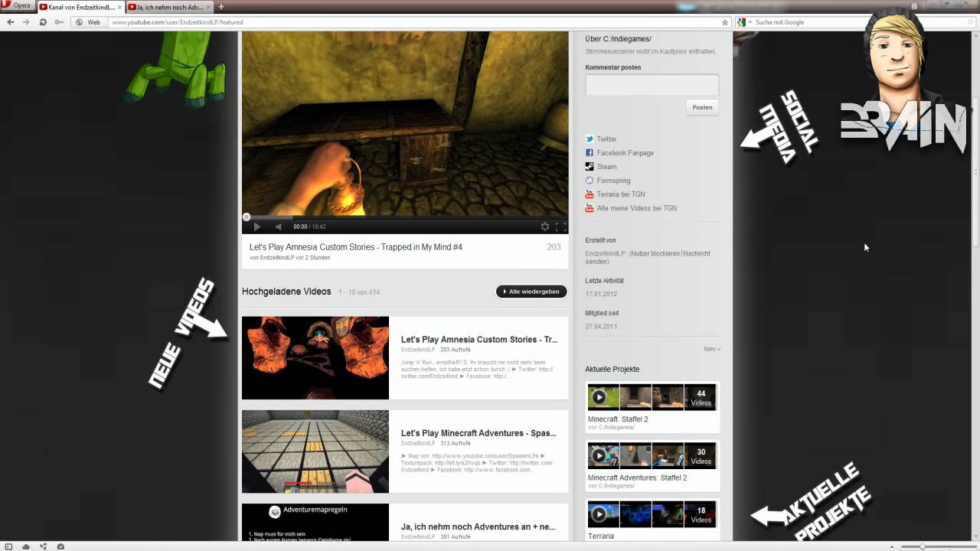Screen dimensions: 980x551
Task: Go forward with the browser forward arrow
Action: 27,22
